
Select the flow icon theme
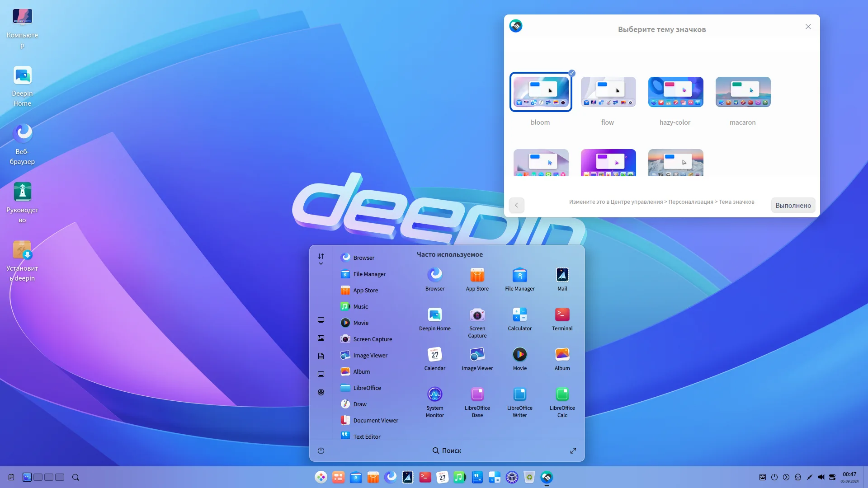pos(608,92)
